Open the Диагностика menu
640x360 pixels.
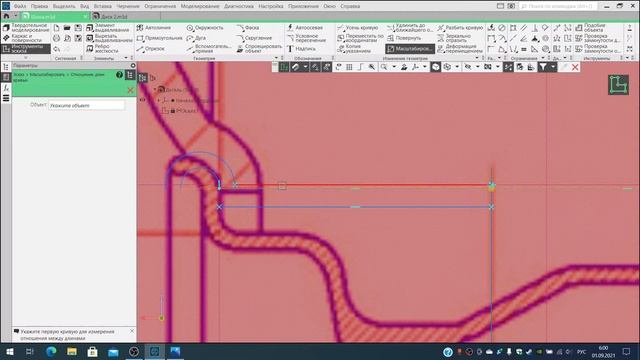pyautogui.click(x=239, y=6)
